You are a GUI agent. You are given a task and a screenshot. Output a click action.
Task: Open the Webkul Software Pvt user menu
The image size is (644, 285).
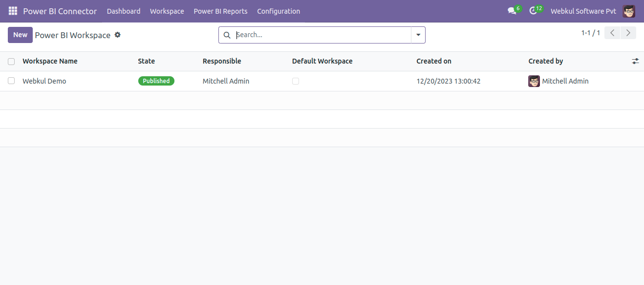(583, 11)
